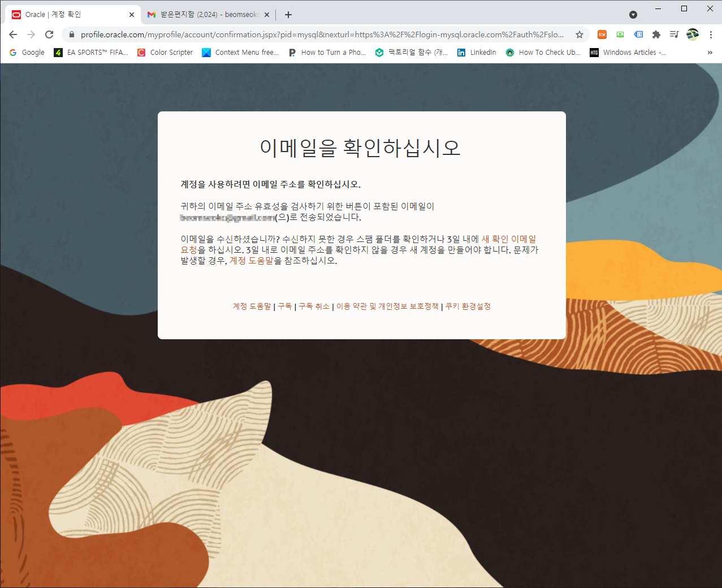Image resolution: width=722 pixels, height=588 pixels.
Task: Open 계정 도움말 link in the paragraph
Action: [251, 261]
